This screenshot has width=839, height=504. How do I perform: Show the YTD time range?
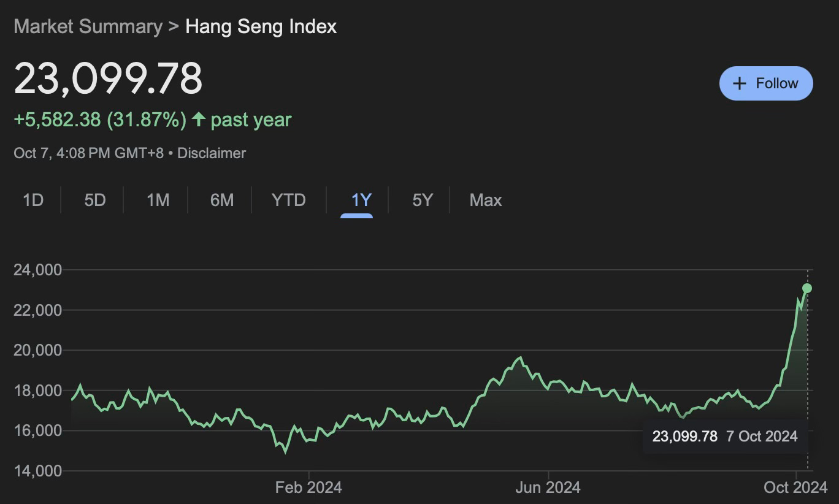(288, 200)
